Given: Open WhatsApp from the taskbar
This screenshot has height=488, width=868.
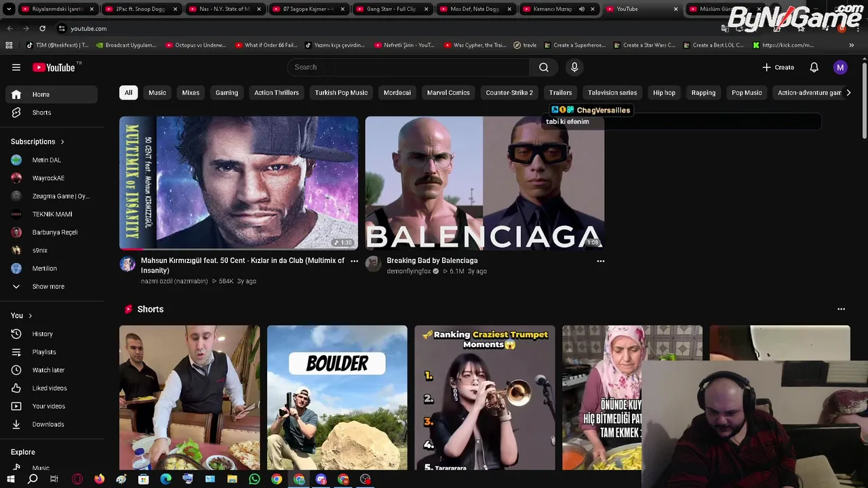Looking at the screenshot, I should 254,479.
